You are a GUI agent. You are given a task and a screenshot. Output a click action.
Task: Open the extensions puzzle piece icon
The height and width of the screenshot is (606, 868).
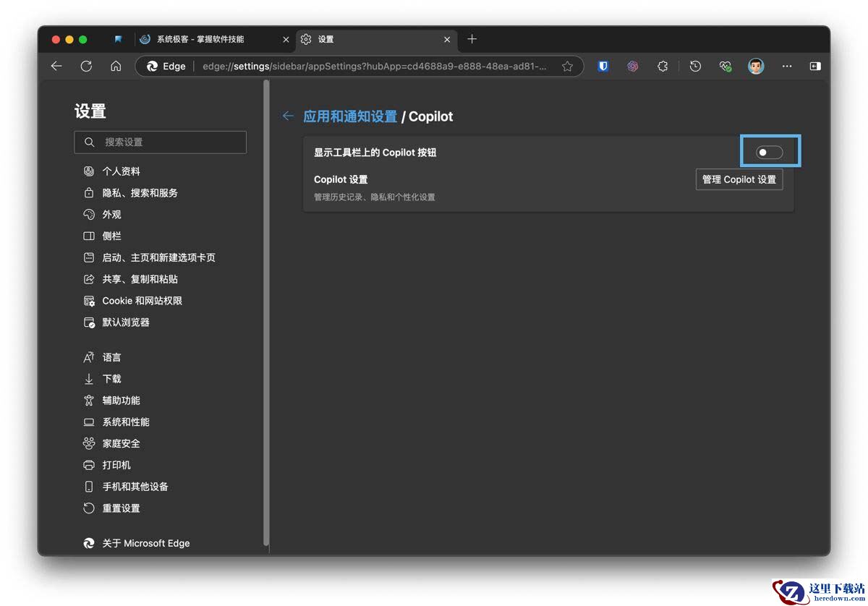[x=663, y=66]
